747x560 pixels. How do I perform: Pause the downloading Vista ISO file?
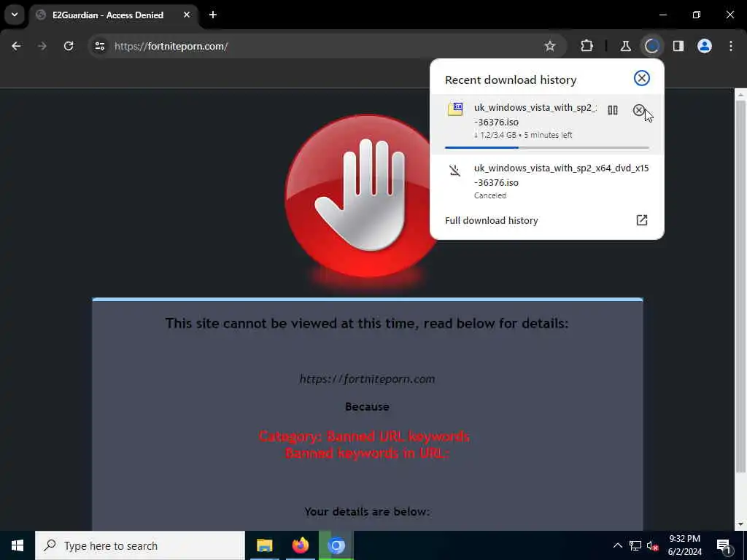tap(613, 111)
